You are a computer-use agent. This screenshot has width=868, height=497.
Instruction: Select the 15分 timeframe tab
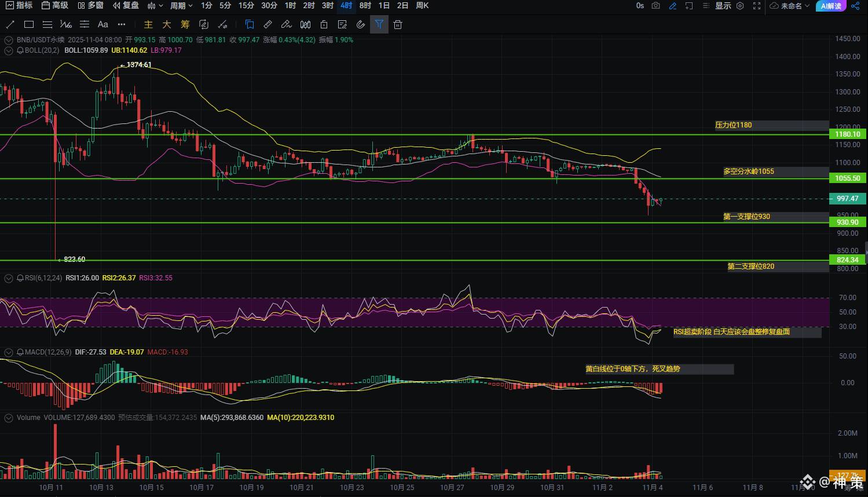click(x=246, y=6)
